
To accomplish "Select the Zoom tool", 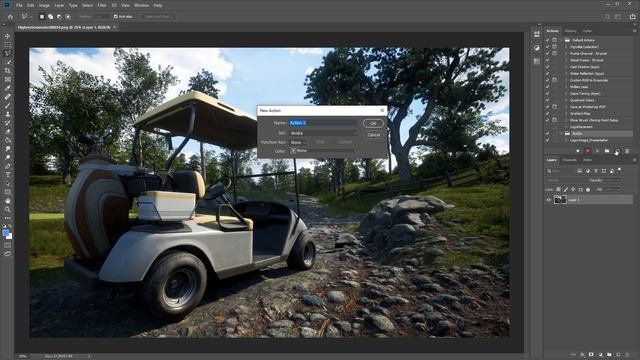I will (x=7, y=209).
